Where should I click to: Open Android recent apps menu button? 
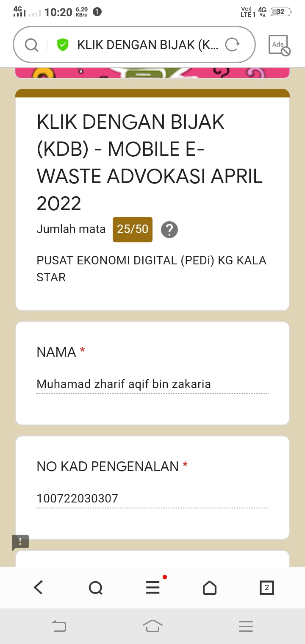coord(246,626)
